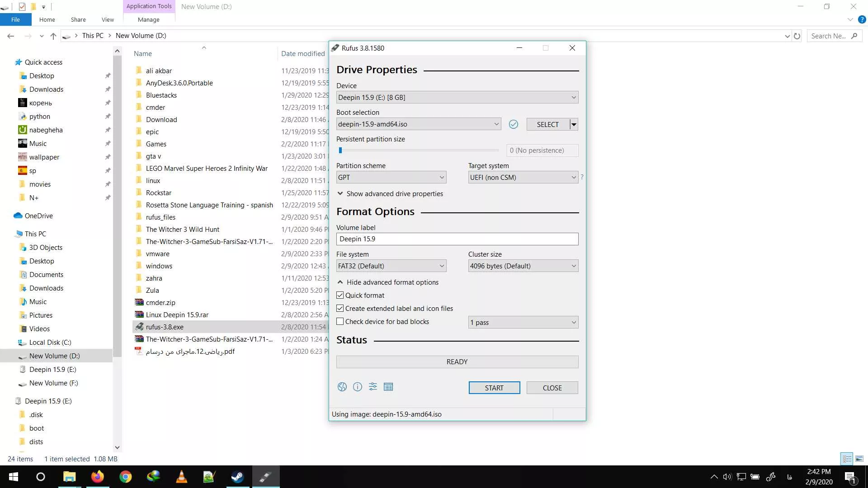Collapse Hide advanced format options
This screenshot has width=868, height=488.
click(x=388, y=282)
